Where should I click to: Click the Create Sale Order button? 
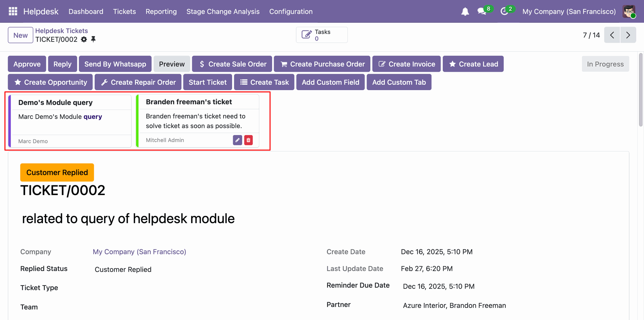[x=232, y=64]
